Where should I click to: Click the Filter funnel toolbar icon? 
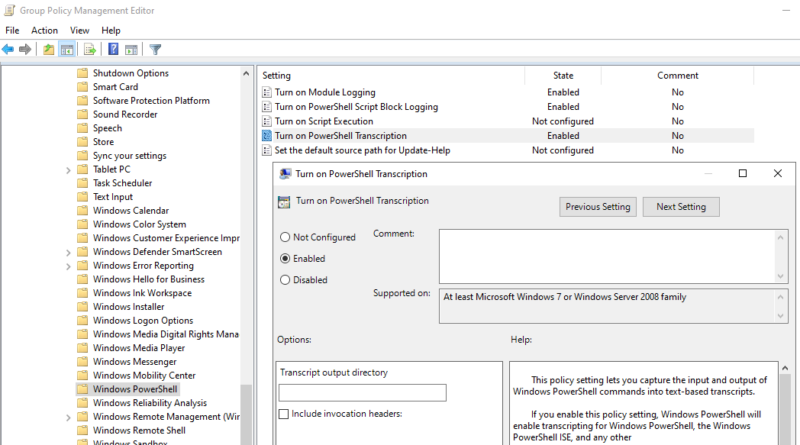(156, 49)
